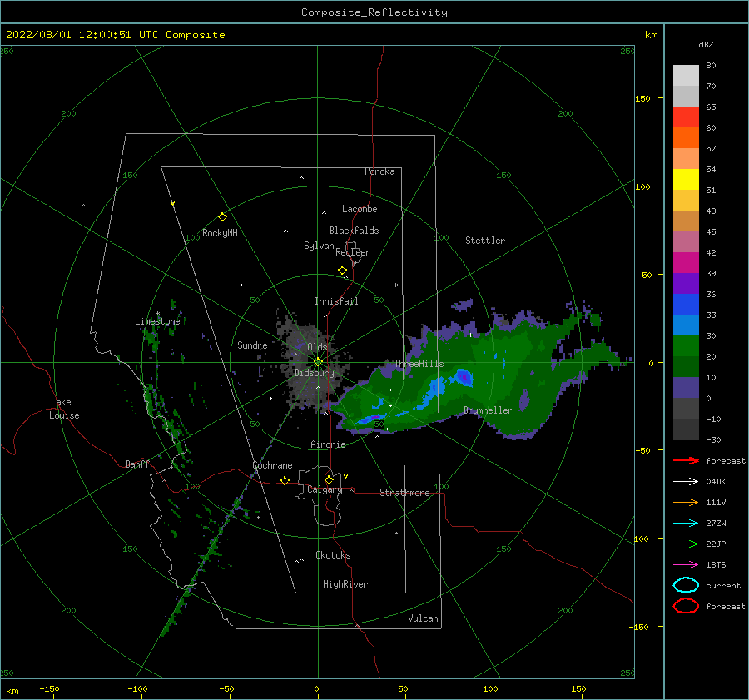Viewport: 749px width, 700px height.
Task: Click the Stettler city label
Action: coord(485,241)
